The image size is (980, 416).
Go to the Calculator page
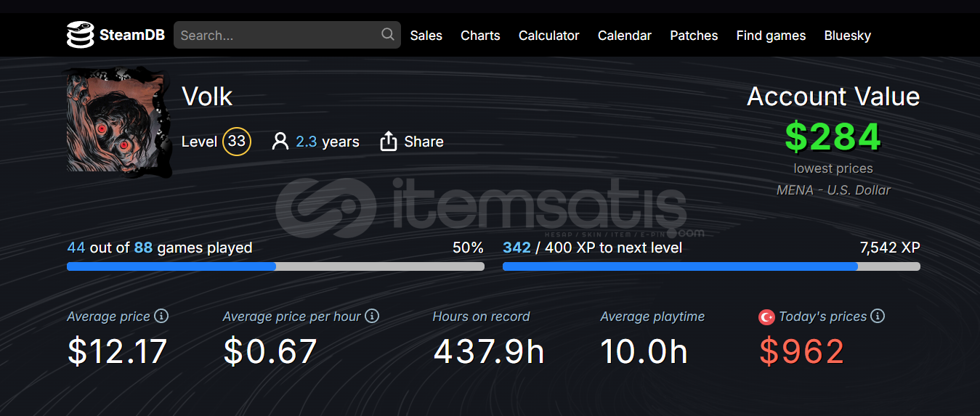click(x=549, y=36)
